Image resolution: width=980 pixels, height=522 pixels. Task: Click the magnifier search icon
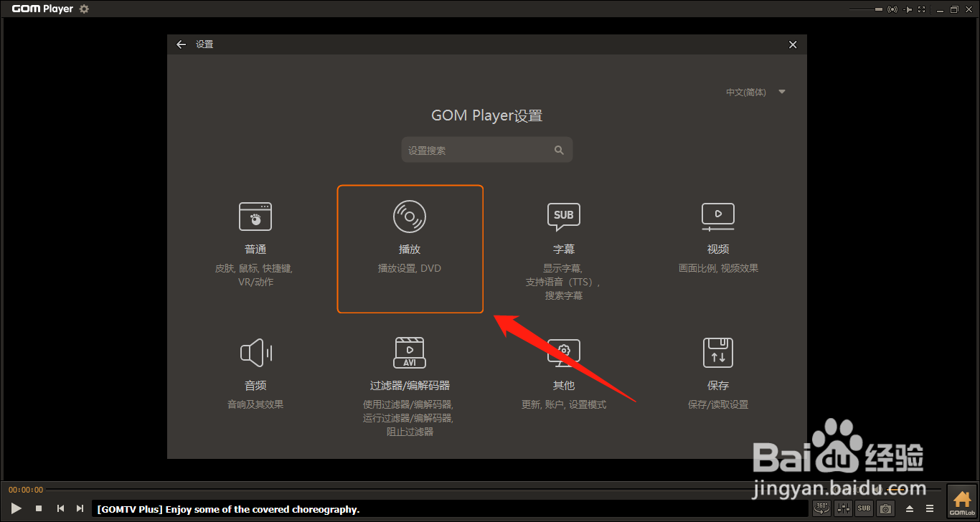(x=559, y=151)
